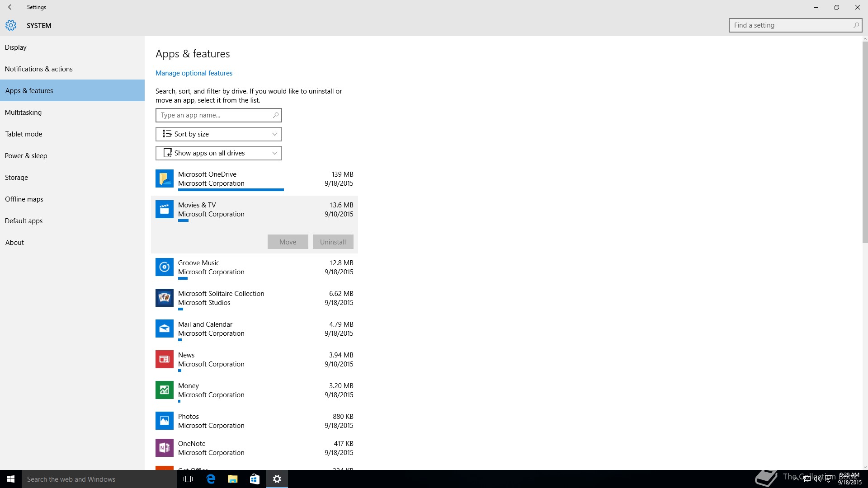This screenshot has width=868, height=488.
Task: Open Power & sleep settings
Action: (x=72, y=156)
